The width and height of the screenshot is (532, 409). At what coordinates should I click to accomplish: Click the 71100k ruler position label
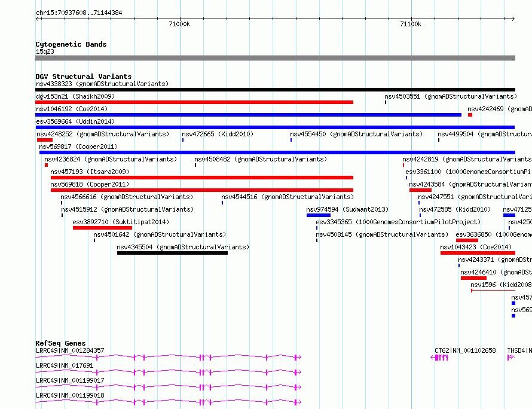(411, 24)
